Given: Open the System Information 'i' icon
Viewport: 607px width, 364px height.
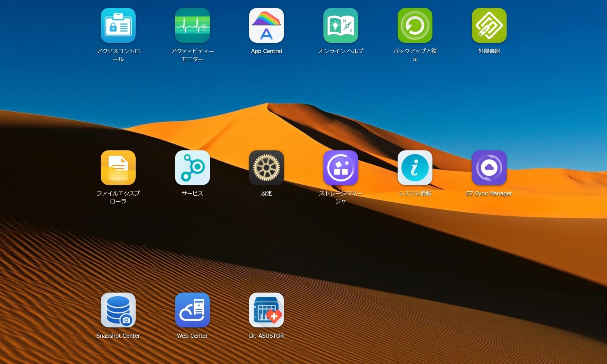Looking at the screenshot, I should tap(415, 168).
